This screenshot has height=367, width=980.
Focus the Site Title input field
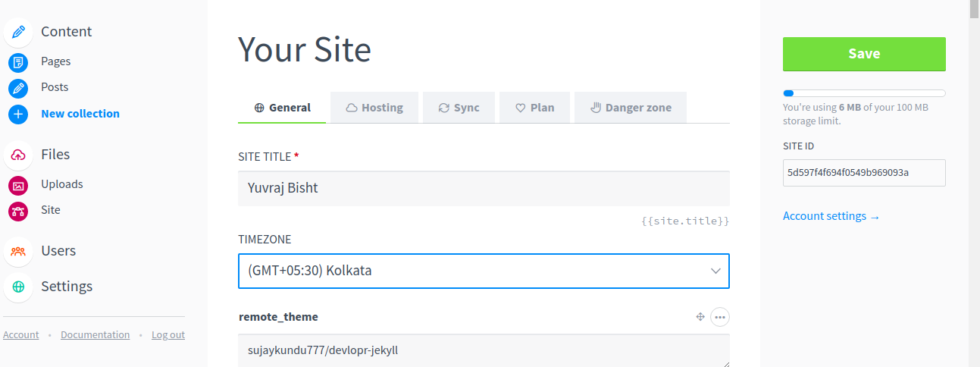[484, 188]
